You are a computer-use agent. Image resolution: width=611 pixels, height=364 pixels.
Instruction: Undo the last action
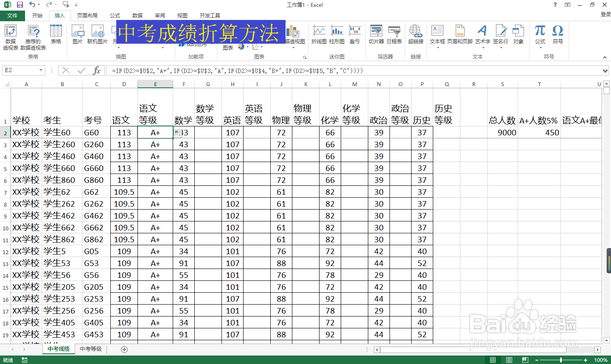[x=32, y=5]
